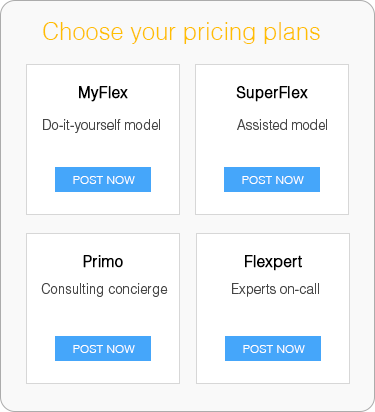Viewport: 375px width, 412px height.
Task: Click the Experts on-call description
Action: [x=275, y=289]
